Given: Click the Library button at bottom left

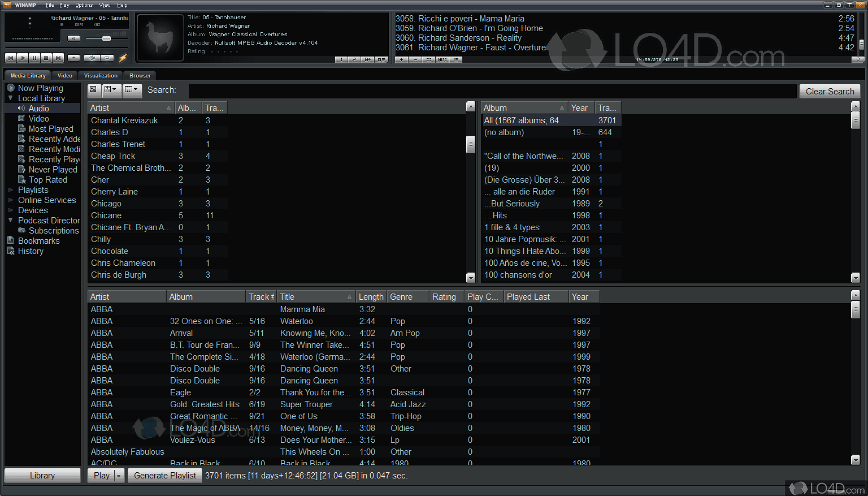Looking at the screenshot, I should (42, 476).
